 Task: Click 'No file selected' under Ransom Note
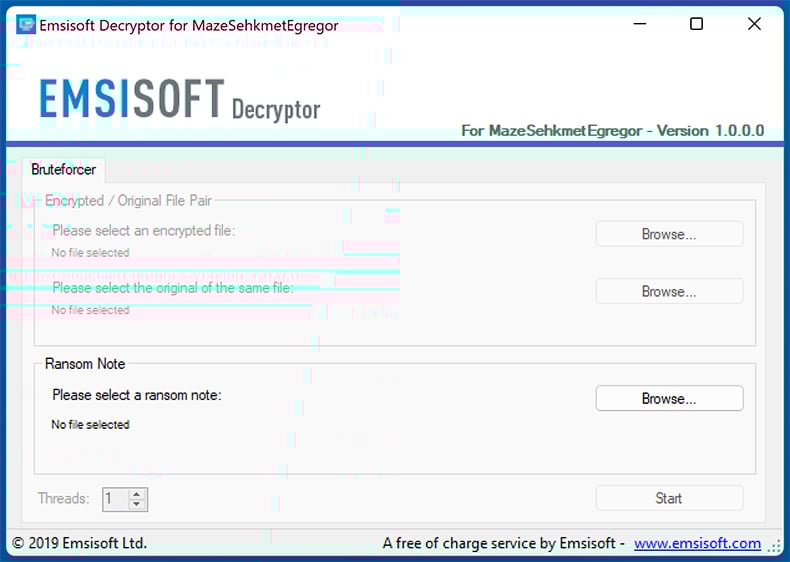pos(90,424)
